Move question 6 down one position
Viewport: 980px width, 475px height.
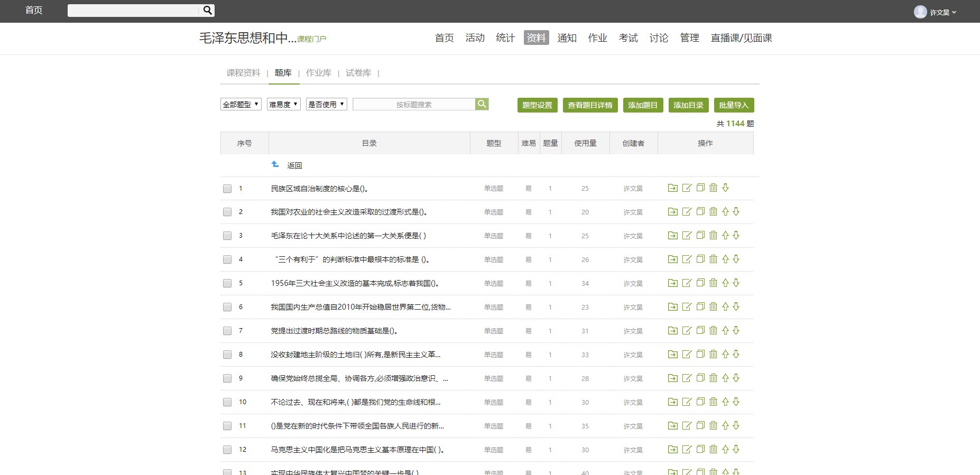pyautogui.click(x=736, y=306)
